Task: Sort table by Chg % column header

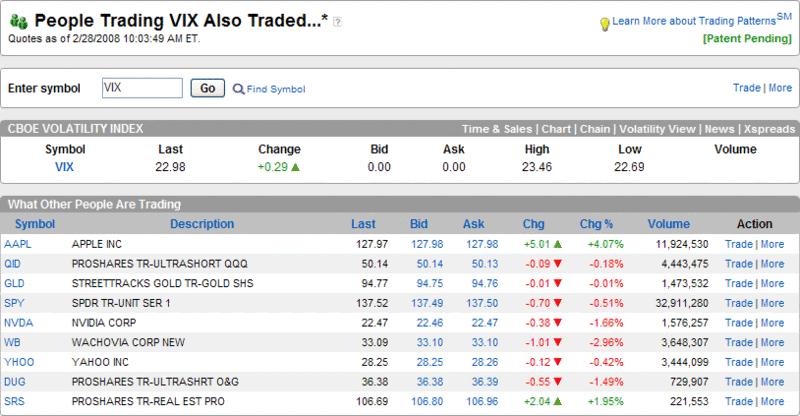Action: click(596, 224)
